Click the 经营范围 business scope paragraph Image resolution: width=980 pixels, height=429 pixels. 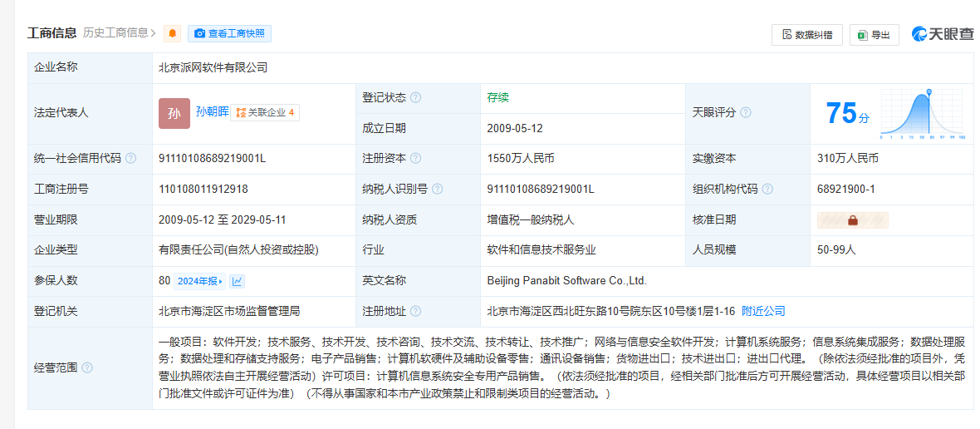point(562,368)
